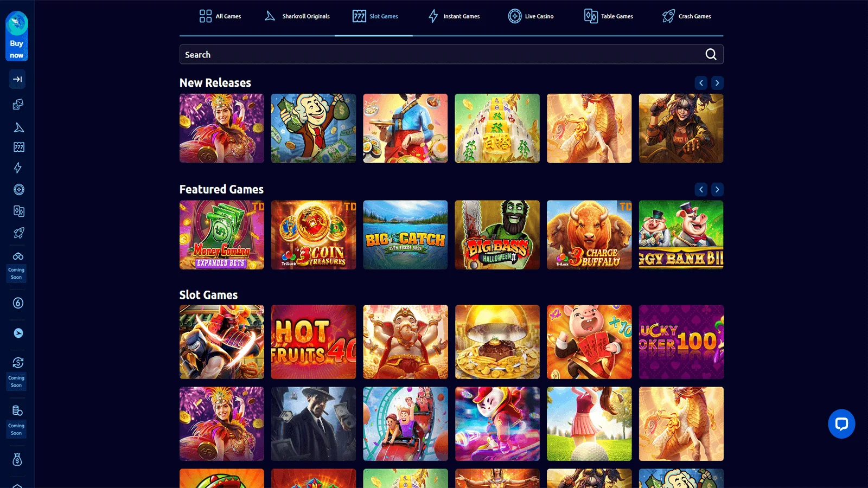Open the rocket crash games sidebar icon
The width and height of the screenshot is (868, 488).
click(x=19, y=233)
